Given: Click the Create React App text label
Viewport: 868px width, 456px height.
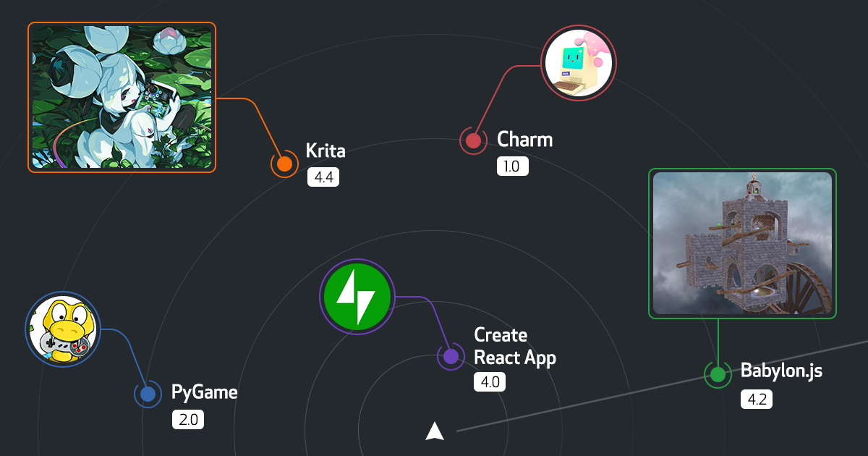Looking at the screenshot, I should pos(514,346).
